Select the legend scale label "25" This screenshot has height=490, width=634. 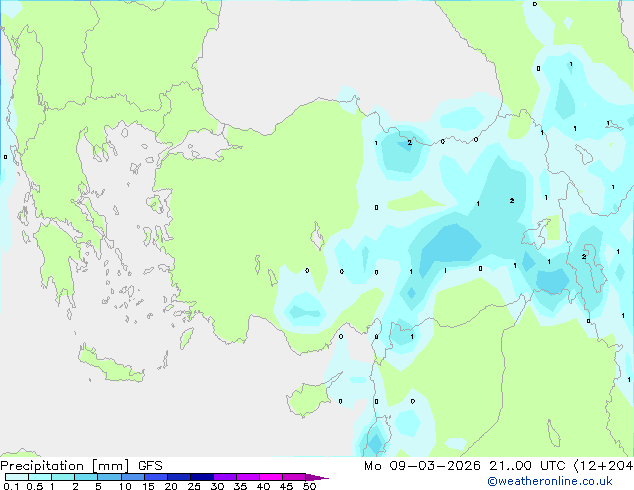(194, 486)
